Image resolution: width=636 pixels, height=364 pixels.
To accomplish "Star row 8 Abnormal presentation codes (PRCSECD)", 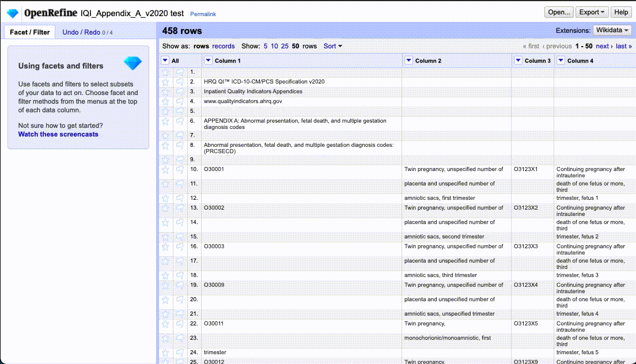I will (x=165, y=146).
